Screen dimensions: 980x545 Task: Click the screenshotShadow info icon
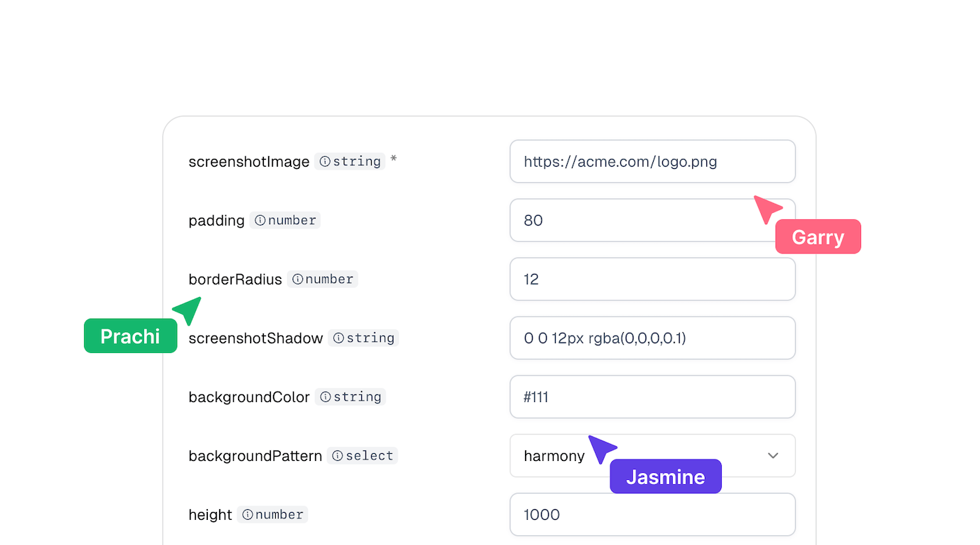(339, 338)
